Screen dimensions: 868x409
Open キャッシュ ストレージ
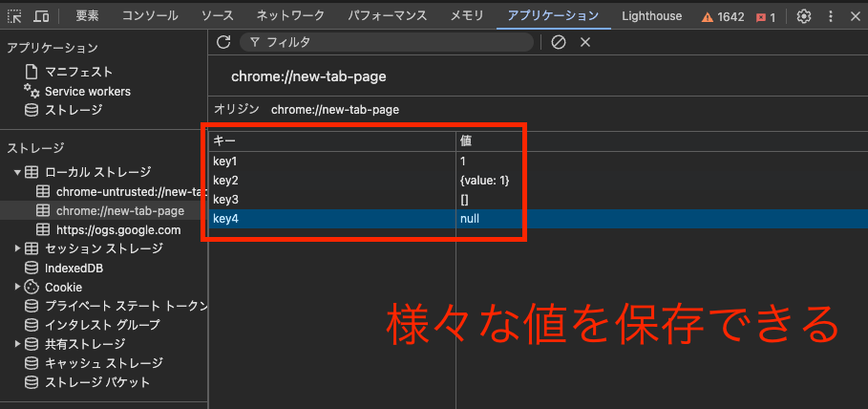coord(103,363)
